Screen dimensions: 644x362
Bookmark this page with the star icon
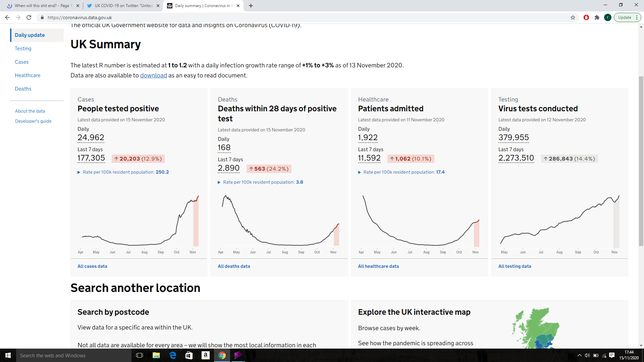(x=573, y=17)
